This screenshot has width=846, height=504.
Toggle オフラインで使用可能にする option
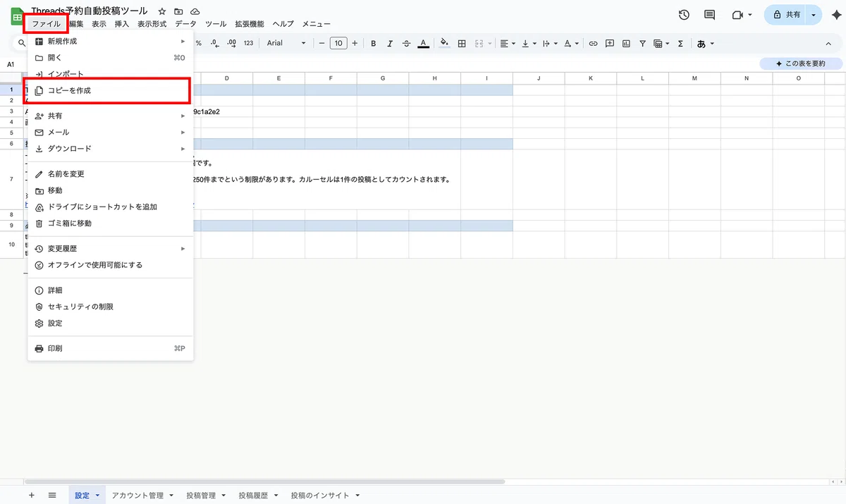tap(110, 265)
